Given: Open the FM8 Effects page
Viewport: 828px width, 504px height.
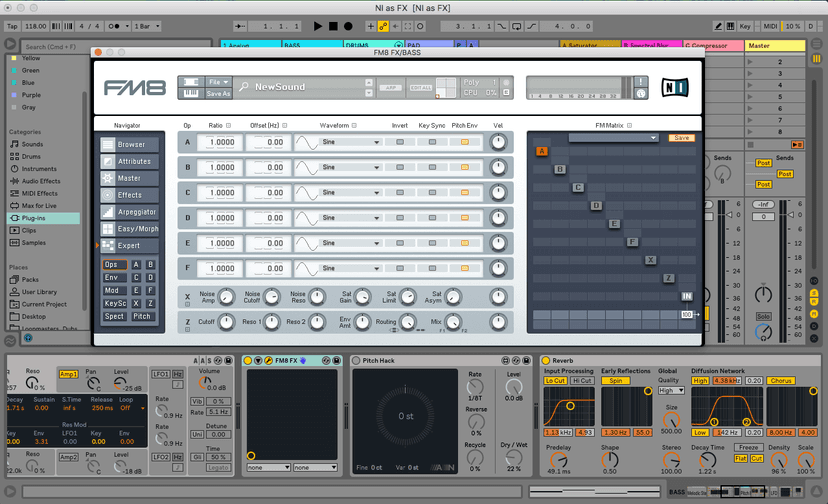Looking at the screenshot, I should click(x=129, y=195).
